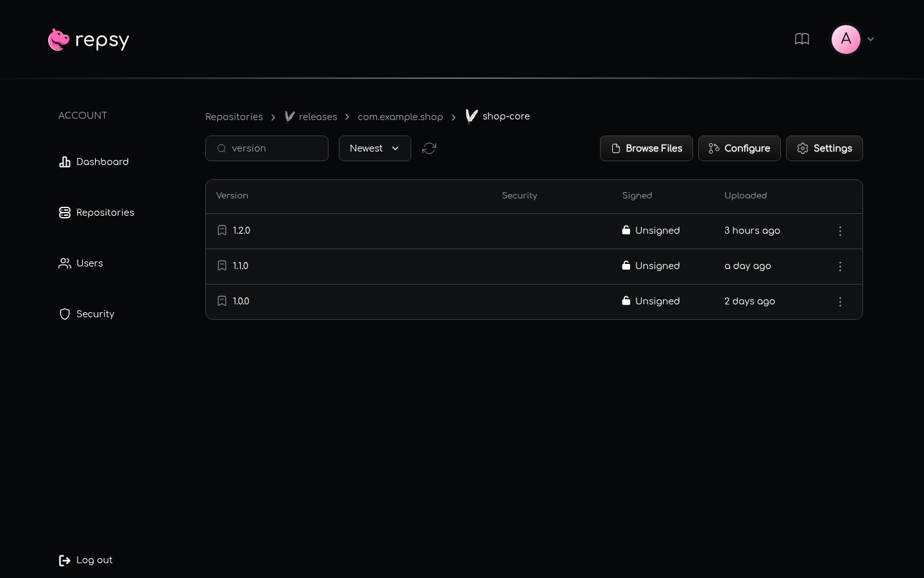Click '3 hours ago' upload time
This screenshot has height=578, width=924.
(752, 231)
